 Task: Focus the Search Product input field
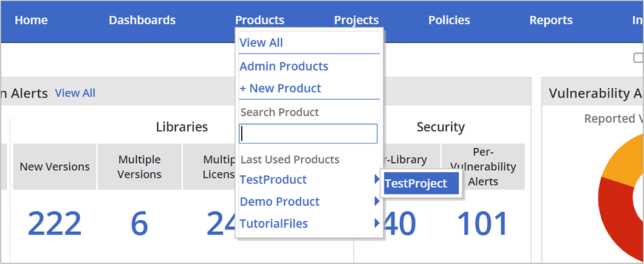308,134
